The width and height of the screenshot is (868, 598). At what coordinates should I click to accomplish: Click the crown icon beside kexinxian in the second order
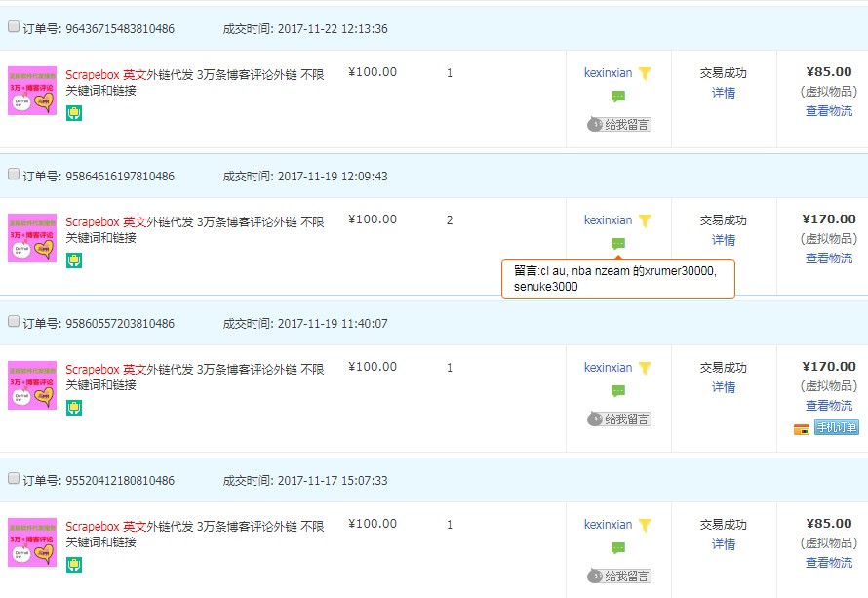[x=645, y=219]
